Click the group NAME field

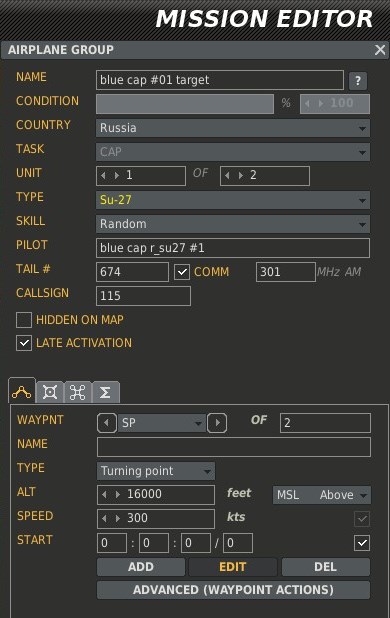(x=220, y=80)
